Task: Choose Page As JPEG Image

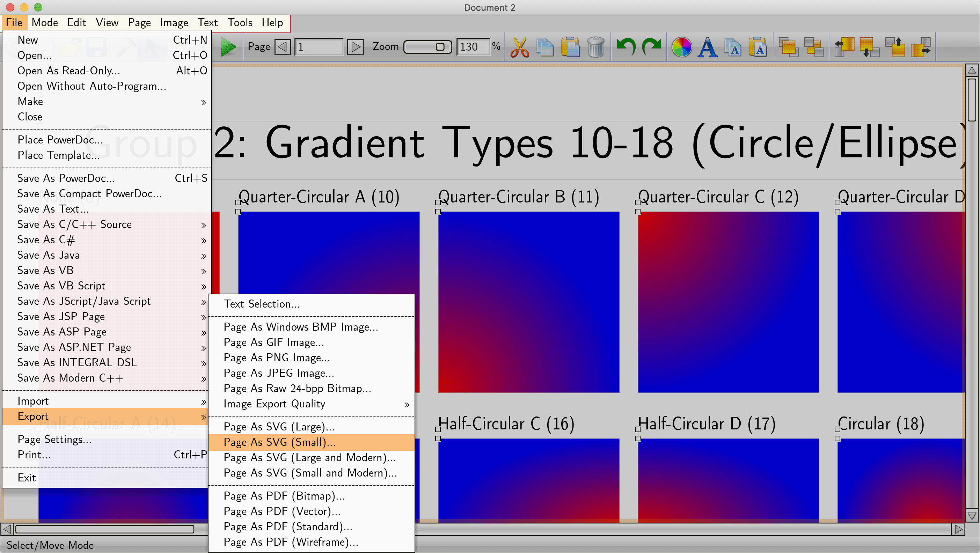Action: 311,373
